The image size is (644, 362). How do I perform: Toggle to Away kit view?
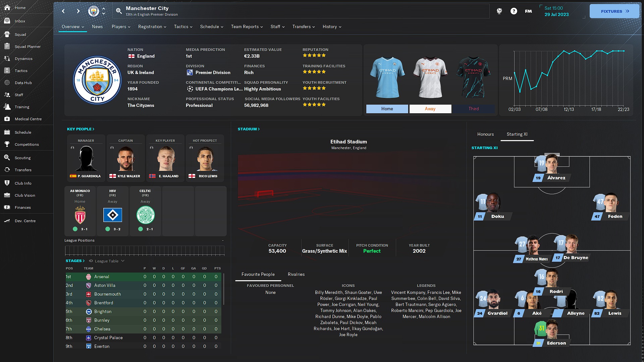(x=429, y=108)
